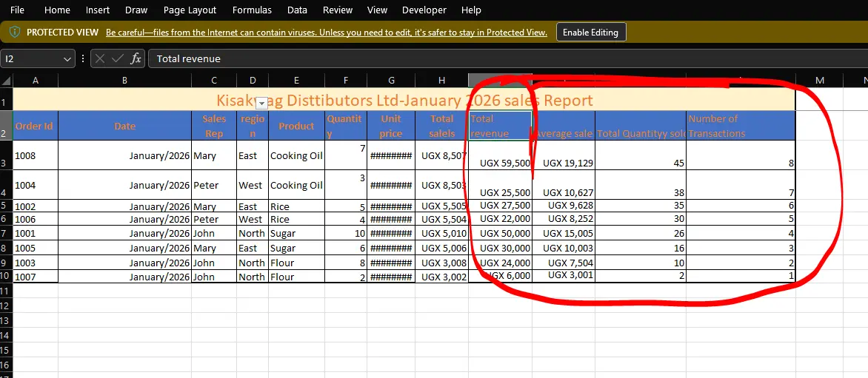The height and width of the screenshot is (378, 868).
Task: Open the File menu
Action: [17, 10]
